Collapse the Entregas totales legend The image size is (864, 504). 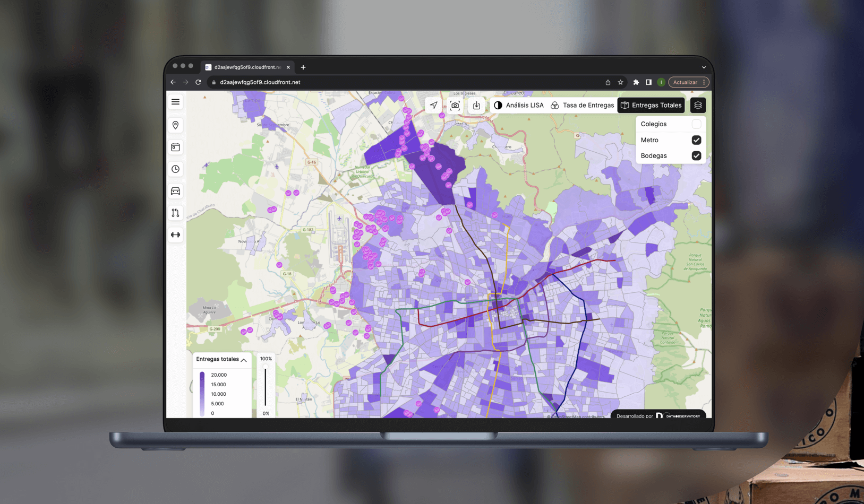[x=244, y=360]
